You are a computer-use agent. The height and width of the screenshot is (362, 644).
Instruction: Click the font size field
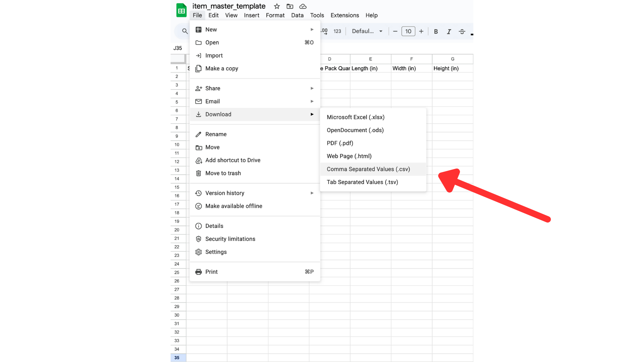pos(408,32)
